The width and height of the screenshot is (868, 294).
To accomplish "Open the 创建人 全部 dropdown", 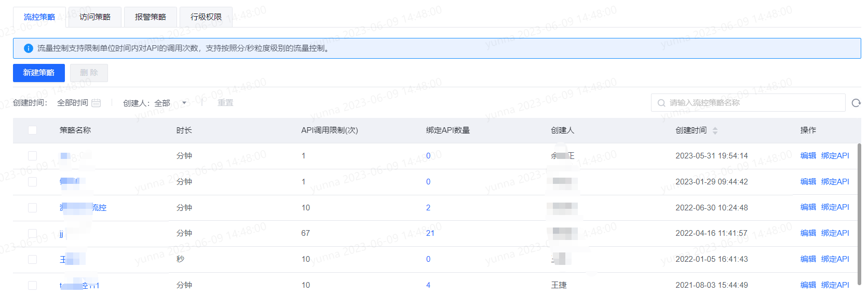I will click(170, 103).
